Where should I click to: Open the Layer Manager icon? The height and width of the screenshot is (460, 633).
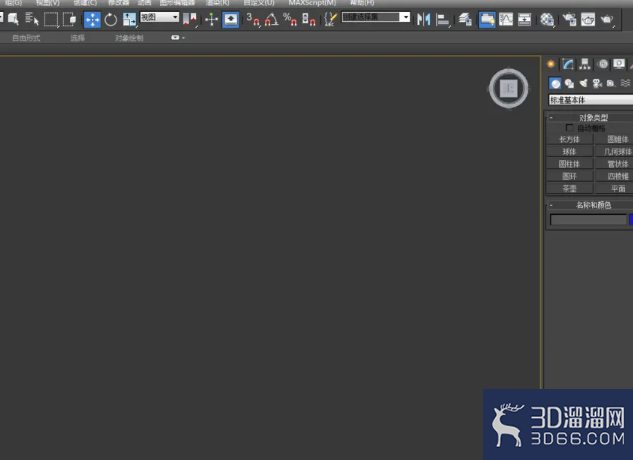465,19
